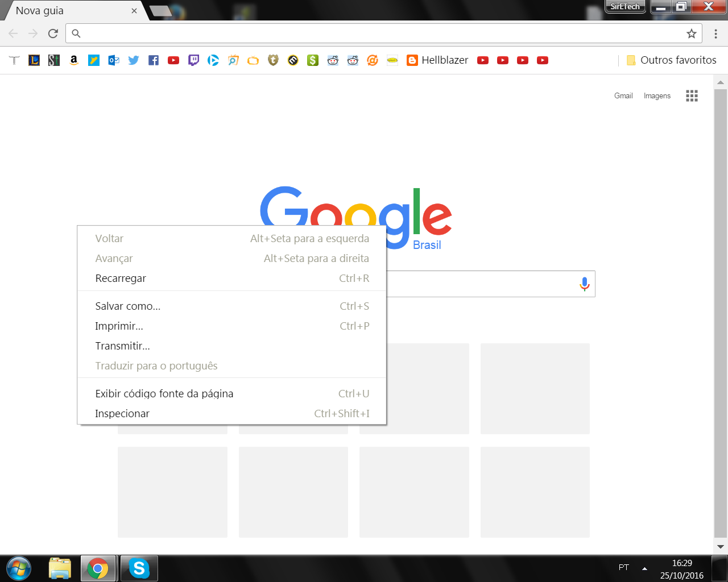Open the Hellblazer Blogger bookmark

[437, 60]
